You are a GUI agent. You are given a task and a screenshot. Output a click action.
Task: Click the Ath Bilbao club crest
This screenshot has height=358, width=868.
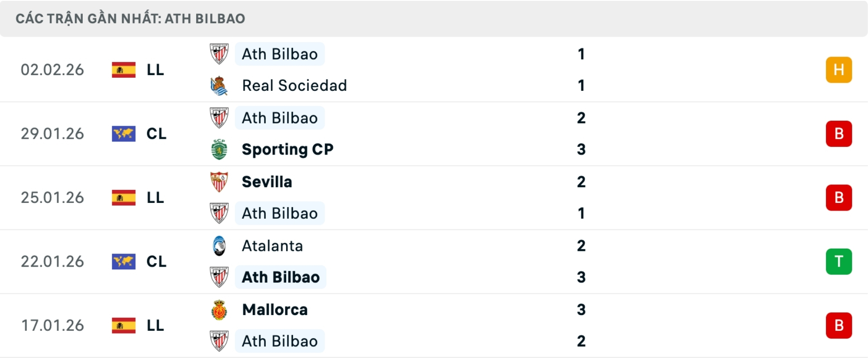[219, 53]
